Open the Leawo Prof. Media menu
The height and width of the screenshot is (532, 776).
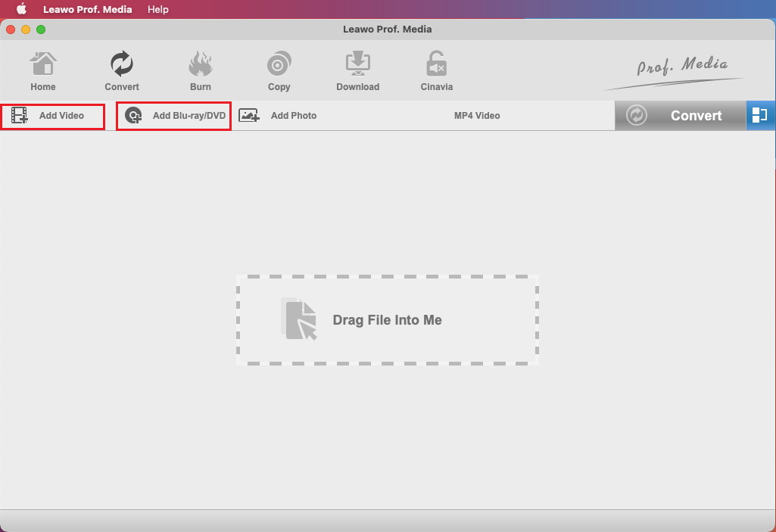(88, 9)
